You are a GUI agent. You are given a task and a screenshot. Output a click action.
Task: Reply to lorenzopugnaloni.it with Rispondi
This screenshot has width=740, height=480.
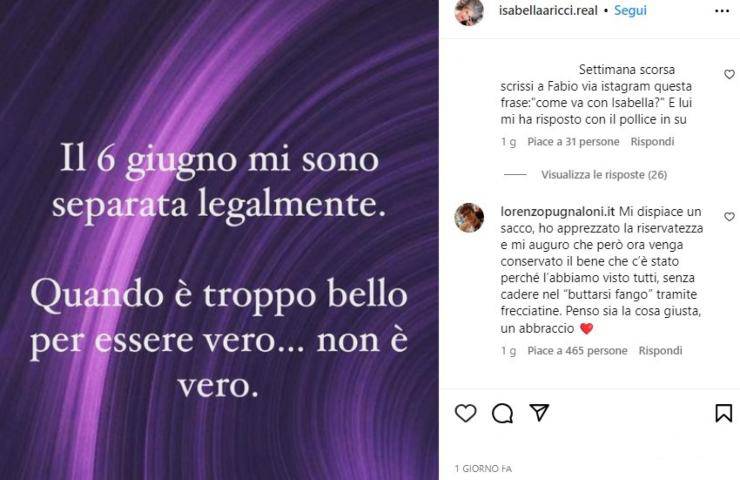(x=660, y=351)
